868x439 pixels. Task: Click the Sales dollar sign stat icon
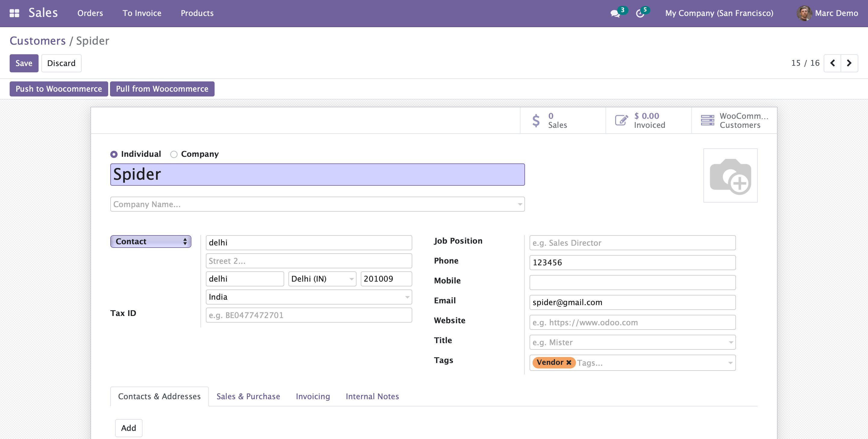point(536,120)
